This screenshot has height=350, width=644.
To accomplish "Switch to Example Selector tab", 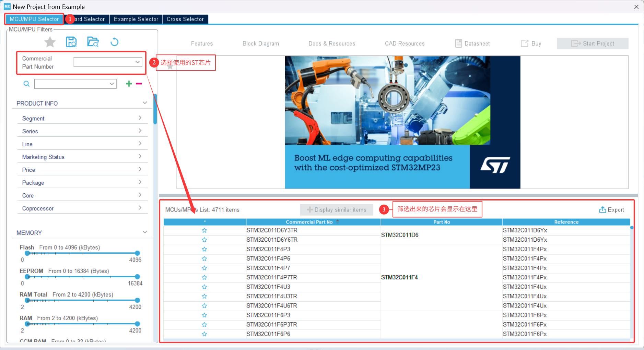I will (136, 19).
